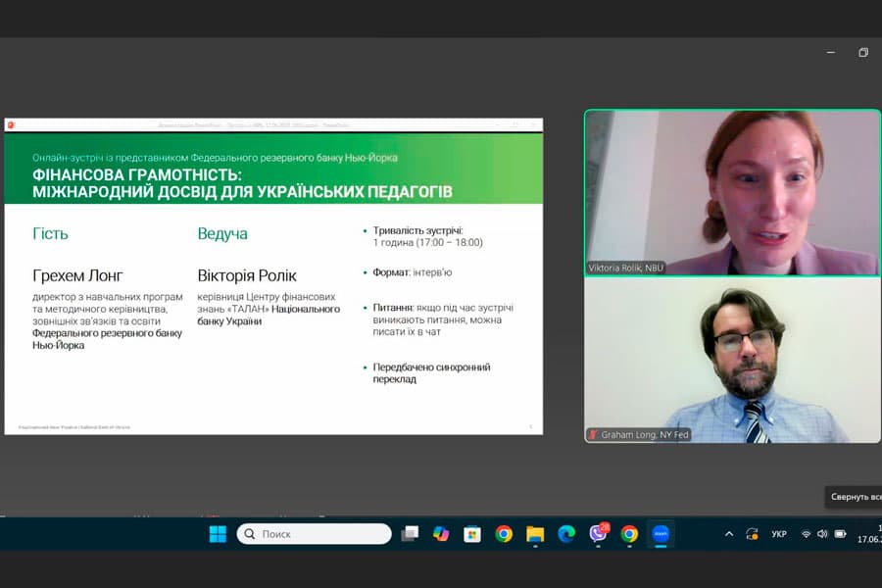
Task: Click the shared PowerPoint slide area
Action: tap(273, 282)
